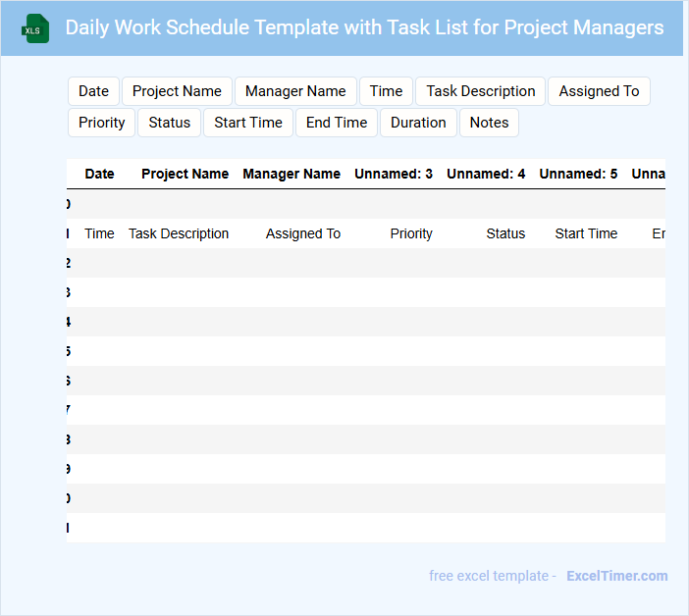Click the Task Description table cell
Screen dimensions: 689x616
coord(179,233)
